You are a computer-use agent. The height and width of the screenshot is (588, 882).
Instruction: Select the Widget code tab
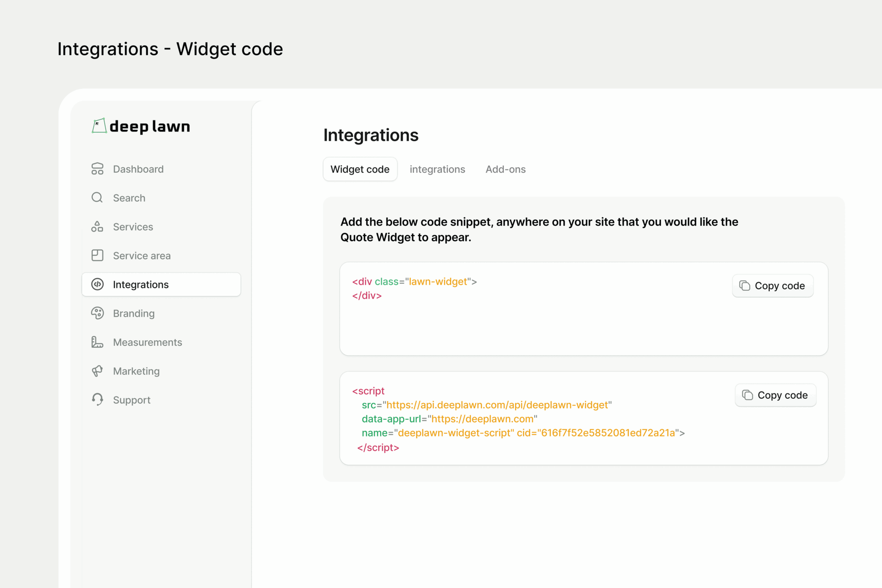[x=360, y=169]
